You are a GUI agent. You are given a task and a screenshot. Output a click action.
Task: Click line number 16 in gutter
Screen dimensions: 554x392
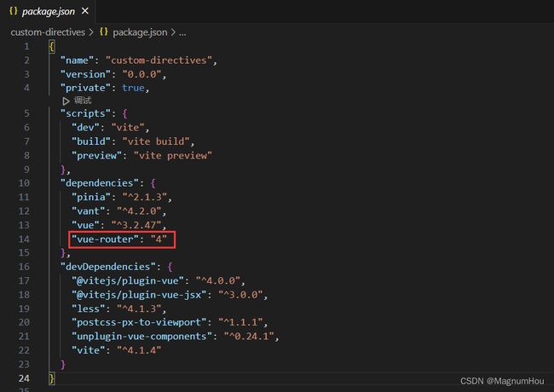(x=24, y=267)
